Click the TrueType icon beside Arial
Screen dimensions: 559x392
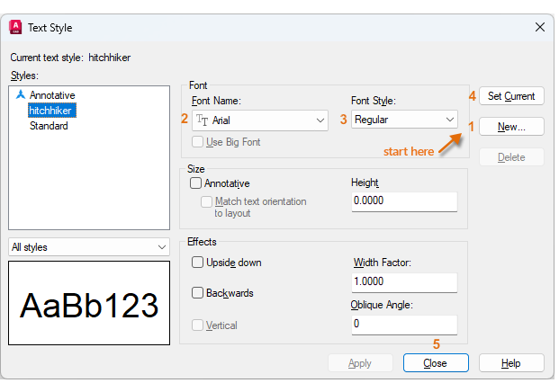[203, 120]
